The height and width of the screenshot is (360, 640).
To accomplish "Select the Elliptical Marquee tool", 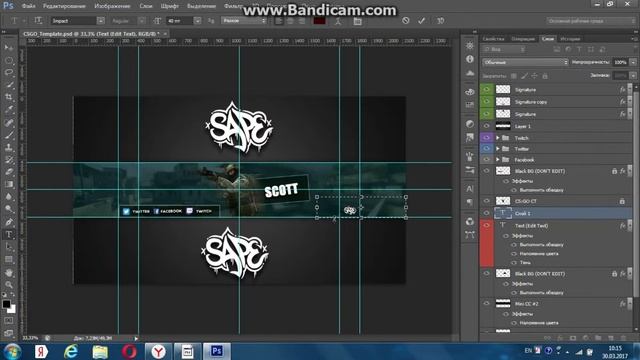I will [x=9, y=60].
